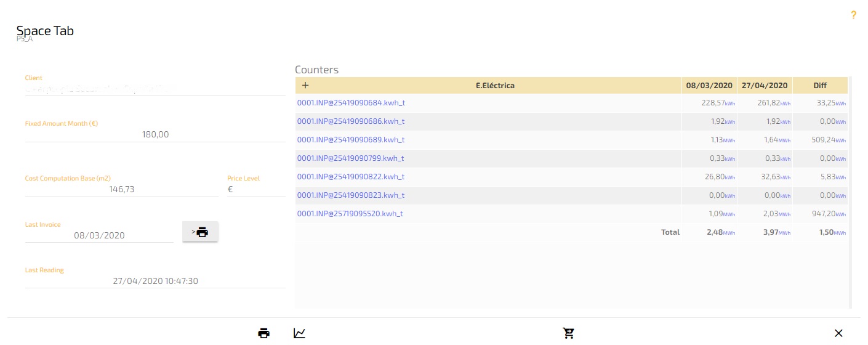Select counter 0001.INP@25419090689.kwh_t
The width and height of the screenshot is (868, 345).
click(351, 140)
